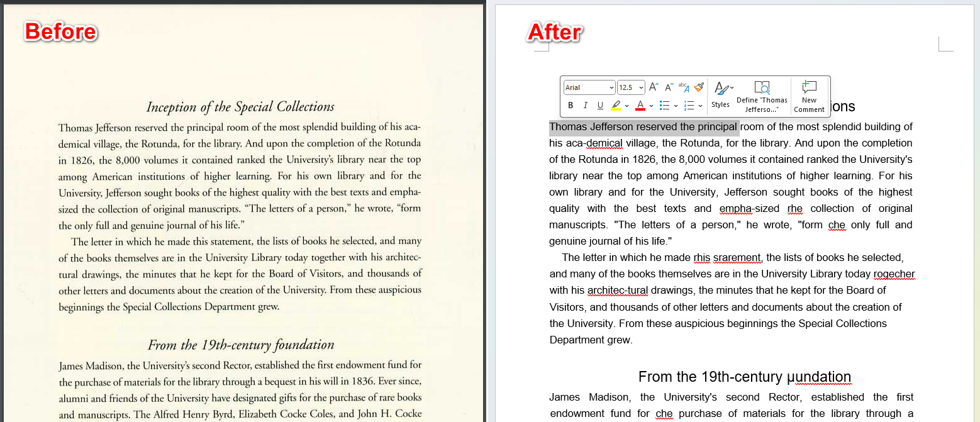Click the Define 'Thomas Jefferso...' book icon
Viewport: 980px width, 422px height.
(763, 87)
